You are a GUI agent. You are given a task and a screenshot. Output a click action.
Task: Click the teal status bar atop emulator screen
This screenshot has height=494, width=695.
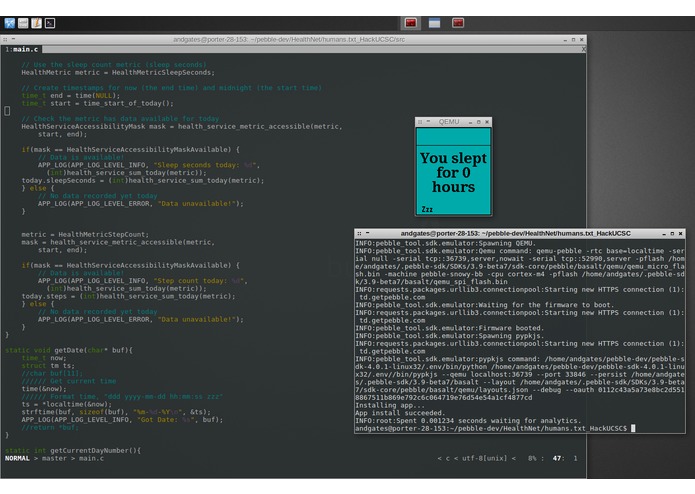click(453, 137)
